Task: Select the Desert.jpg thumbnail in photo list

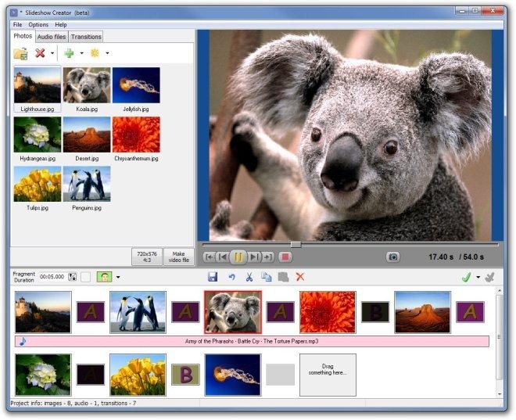Action: pyautogui.click(x=87, y=138)
